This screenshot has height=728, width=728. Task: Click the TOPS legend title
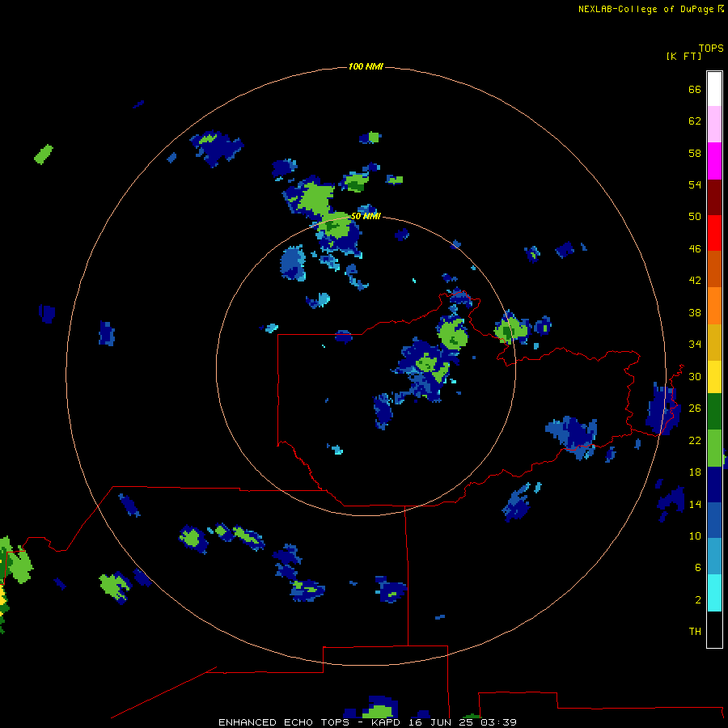(x=711, y=48)
